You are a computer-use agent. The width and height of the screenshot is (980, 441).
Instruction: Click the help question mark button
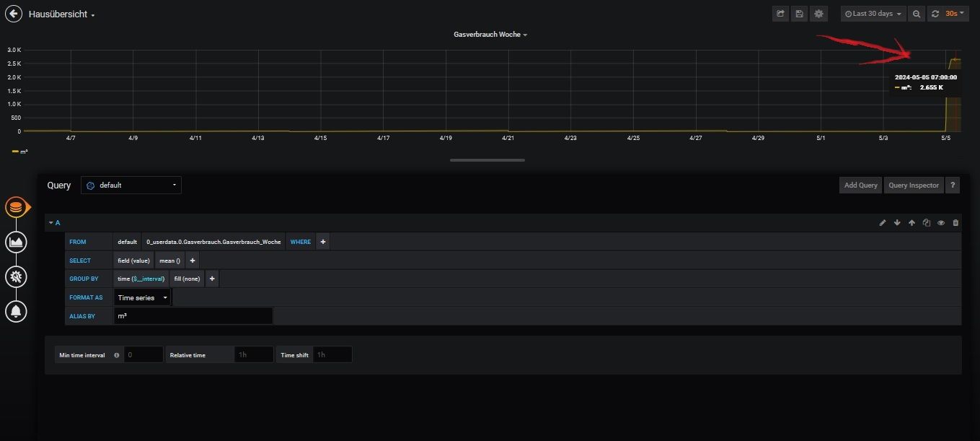(x=953, y=185)
